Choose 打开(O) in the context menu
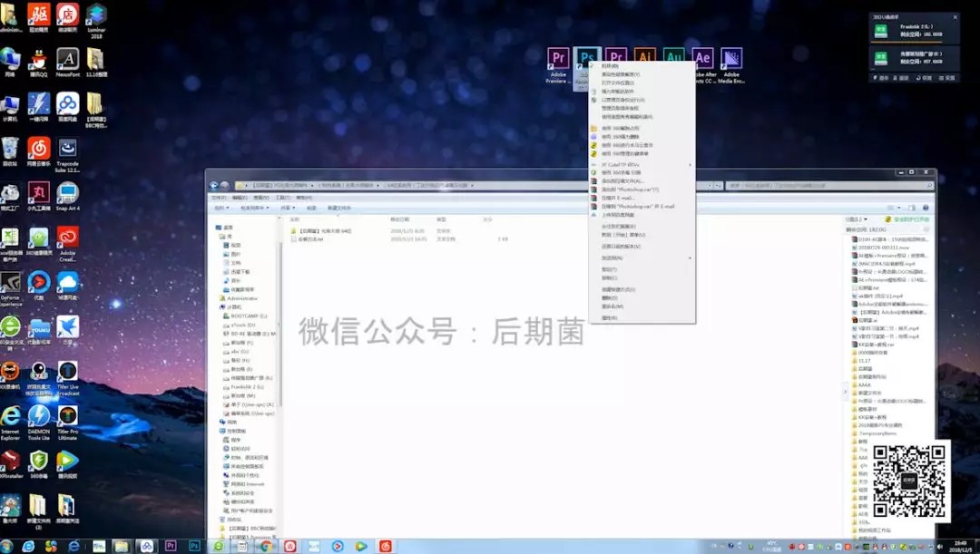 point(610,66)
